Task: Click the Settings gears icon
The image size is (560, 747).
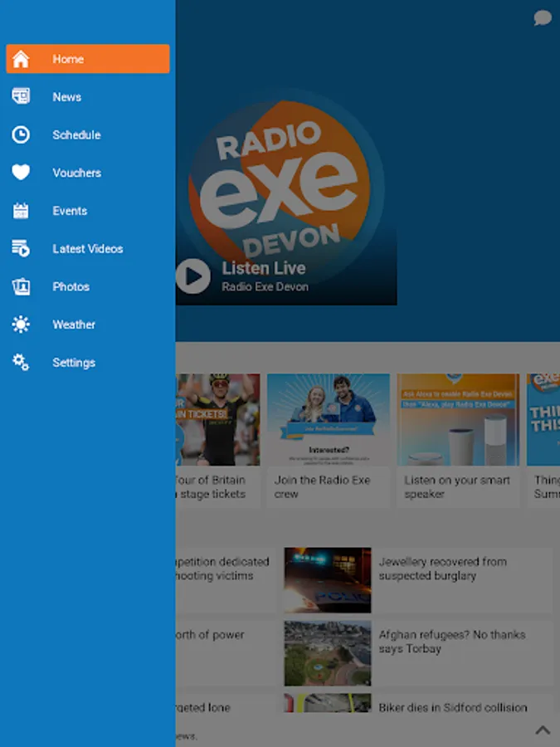Action: tap(21, 362)
